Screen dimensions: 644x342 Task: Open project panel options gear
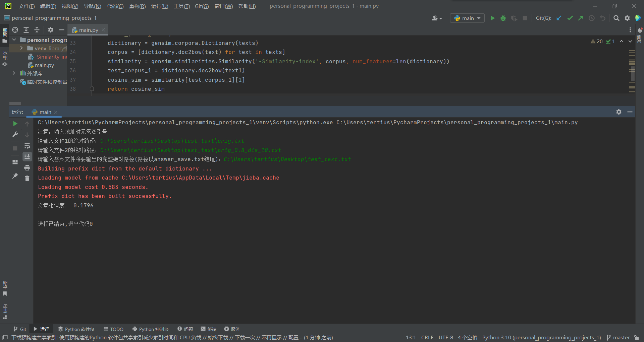point(51,30)
